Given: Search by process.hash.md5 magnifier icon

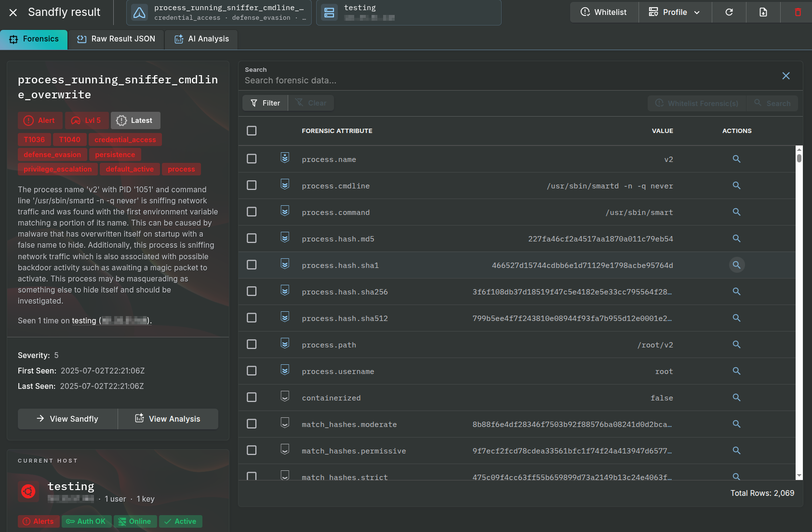Looking at the screenshot, I should click(x=736, y=239).
